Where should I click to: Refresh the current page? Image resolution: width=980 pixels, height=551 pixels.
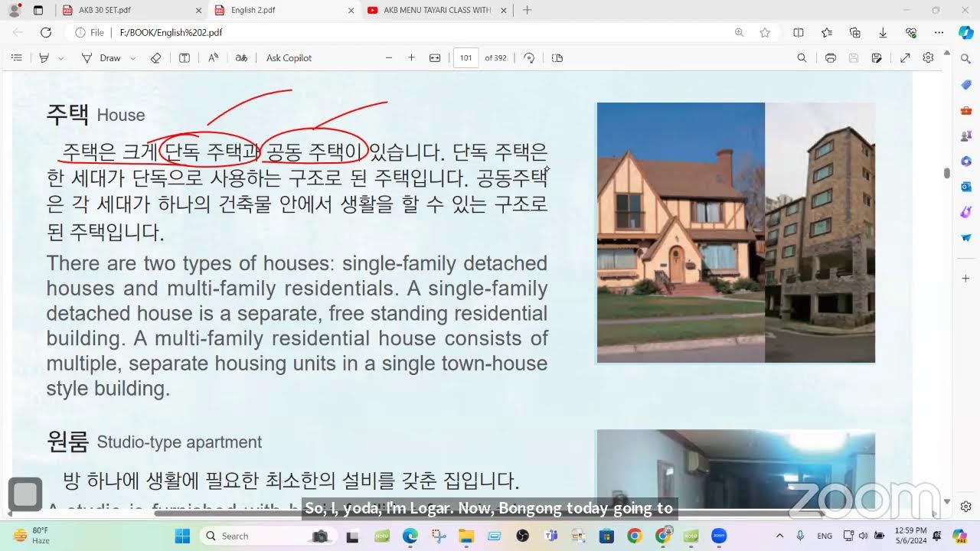46,33
